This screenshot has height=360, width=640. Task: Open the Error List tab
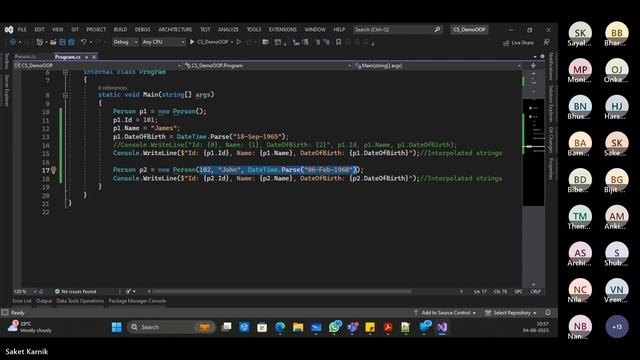[22, 301]
